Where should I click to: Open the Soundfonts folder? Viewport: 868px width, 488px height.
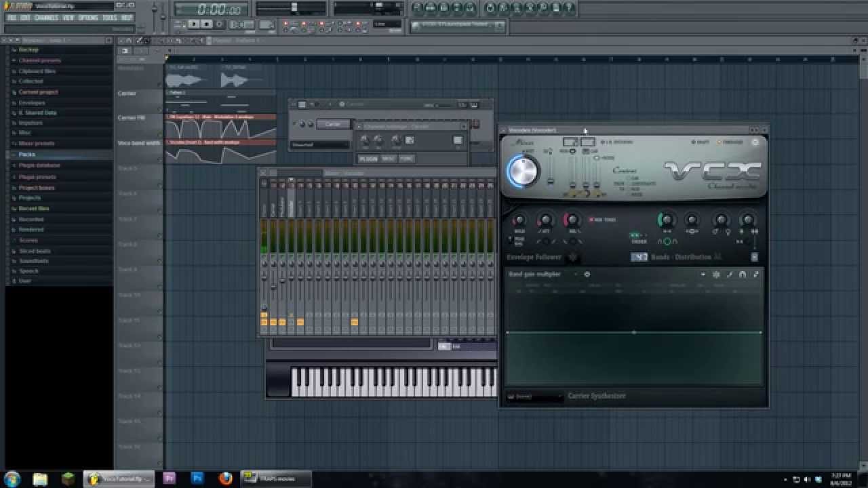[34, 261]
